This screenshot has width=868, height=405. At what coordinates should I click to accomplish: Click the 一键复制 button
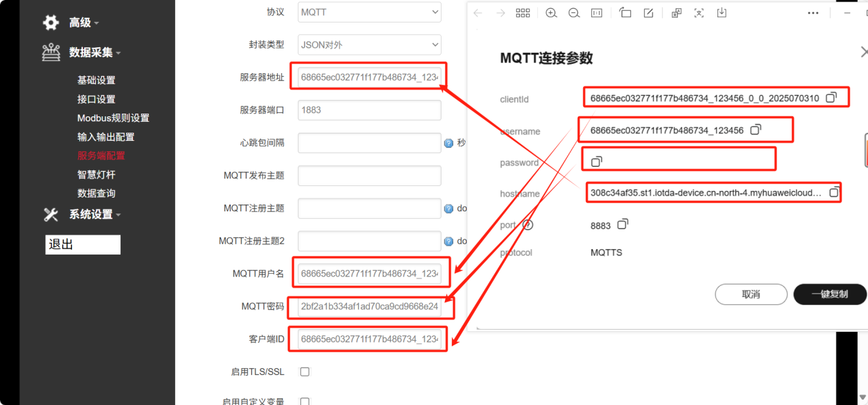830,294
